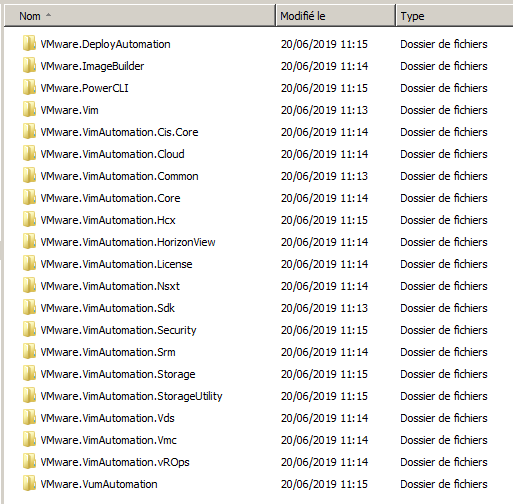Click the Type cell of VMware.VimAutomation.Hcx

pyautogui.click(x=444, y=220)
